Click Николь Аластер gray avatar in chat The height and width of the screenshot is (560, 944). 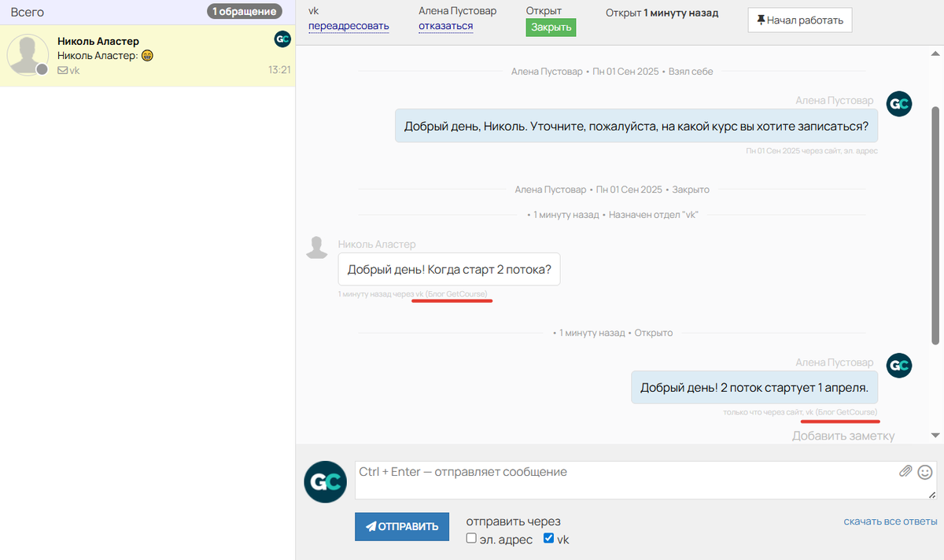(x=316, y=247)
